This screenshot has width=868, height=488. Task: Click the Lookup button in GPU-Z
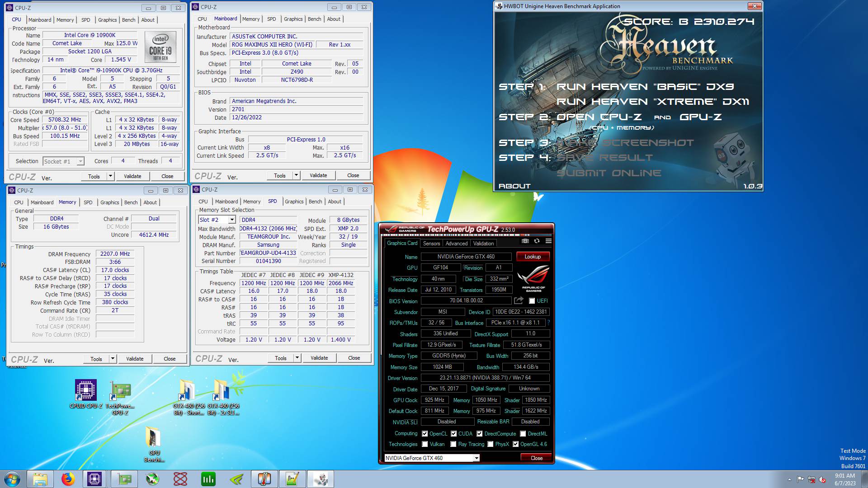pyautogui.click(x=533, y=257)
